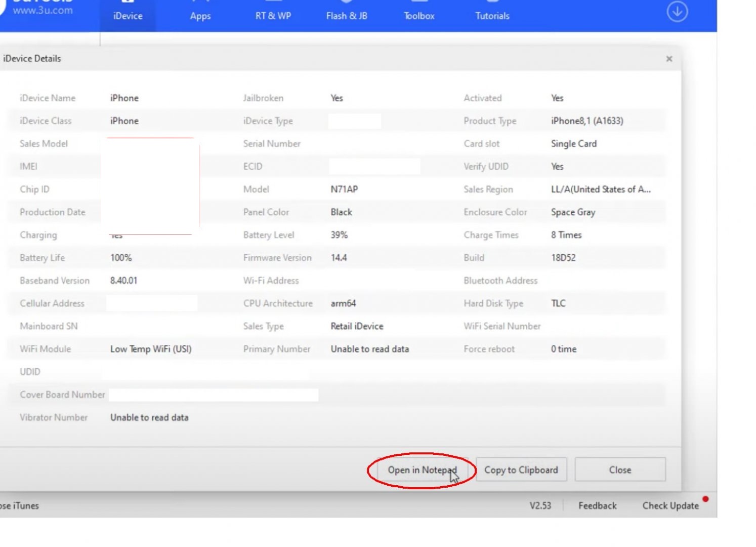
Task: Select the Sales Type value Retail iDevice
Action: pyautogui.click(x=357, y=326)
